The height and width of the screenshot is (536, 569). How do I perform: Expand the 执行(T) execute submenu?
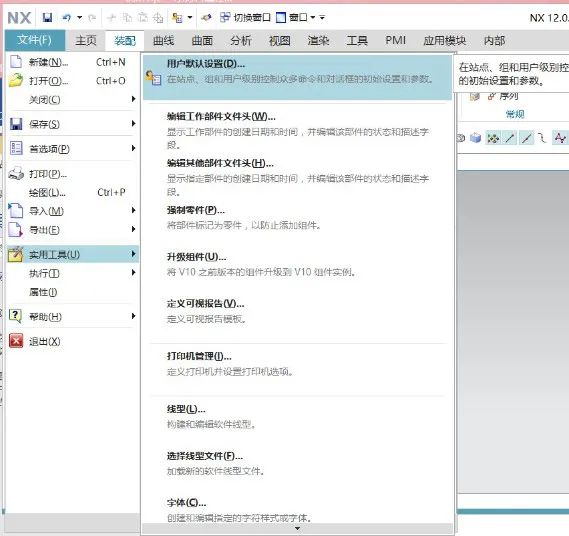coord(72,273)
